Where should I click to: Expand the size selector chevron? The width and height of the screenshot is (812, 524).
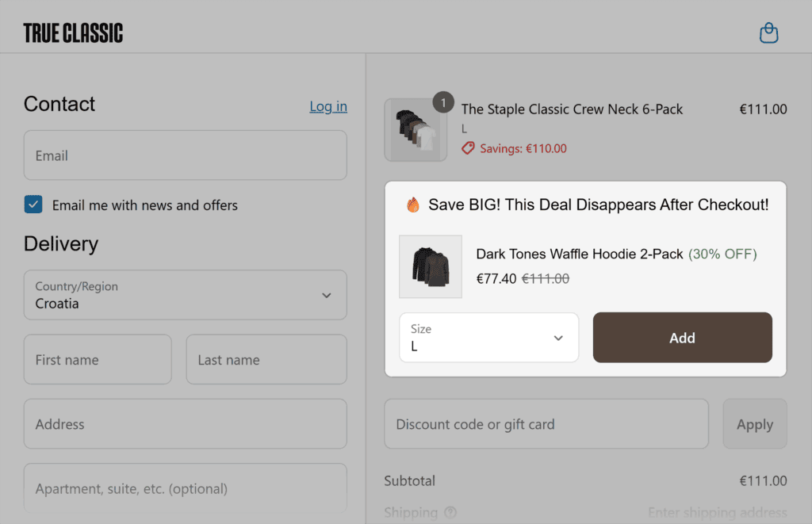557,337
